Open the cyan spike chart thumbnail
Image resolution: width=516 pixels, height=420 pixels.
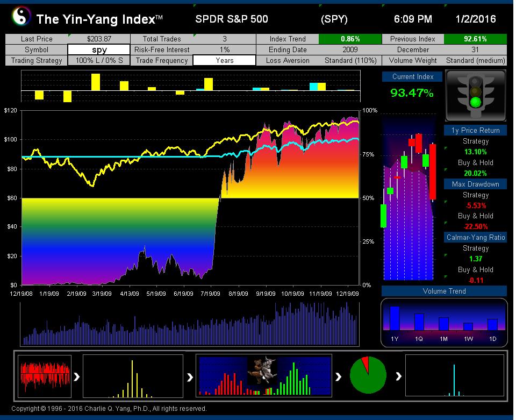click(455, 375)
